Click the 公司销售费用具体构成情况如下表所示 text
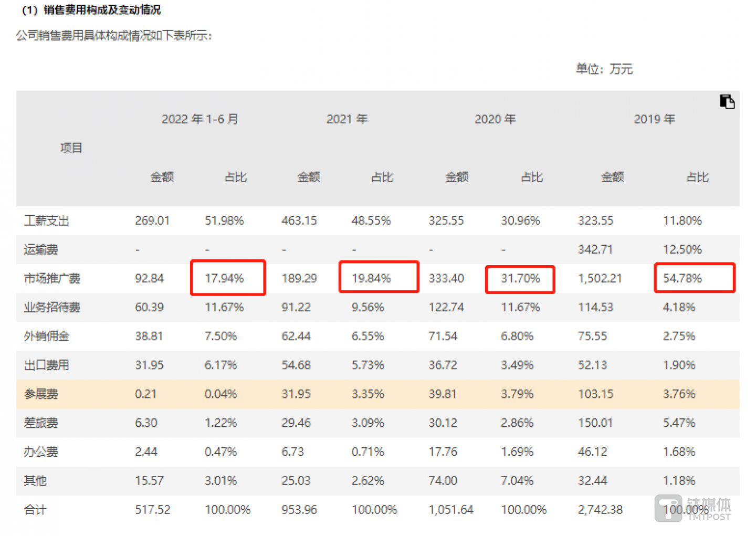 click(113, 36)
